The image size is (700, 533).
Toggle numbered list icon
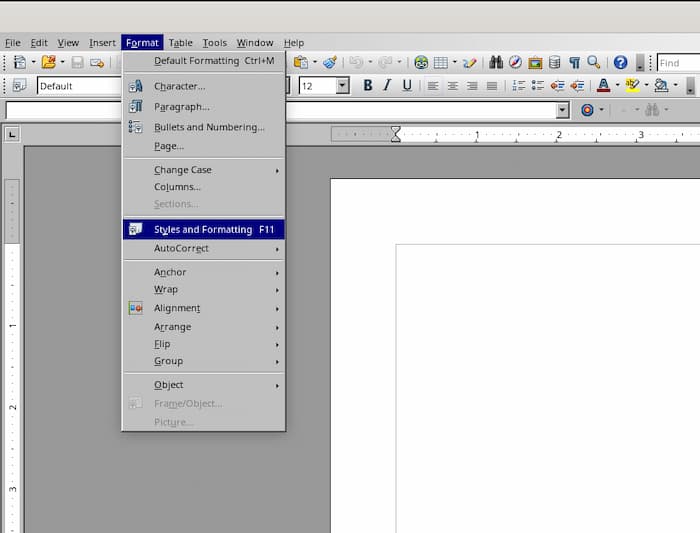click(518, 85)
